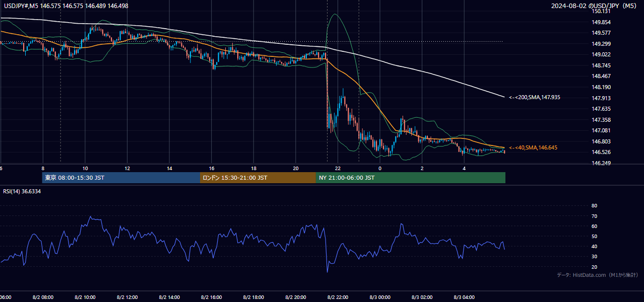Click the 8/2 12:00 time axis label
This screenshot has height=302, width=644.
click(x=127, y=297)
